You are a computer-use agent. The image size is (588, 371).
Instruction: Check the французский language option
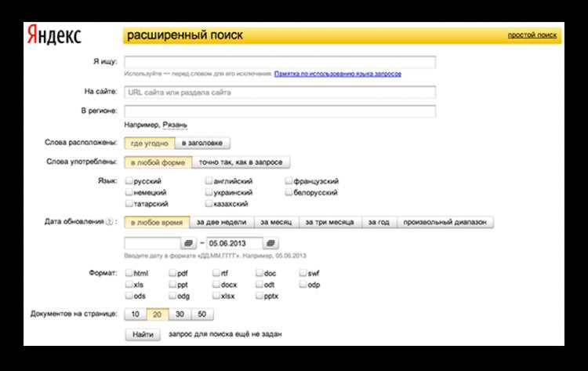289,181
